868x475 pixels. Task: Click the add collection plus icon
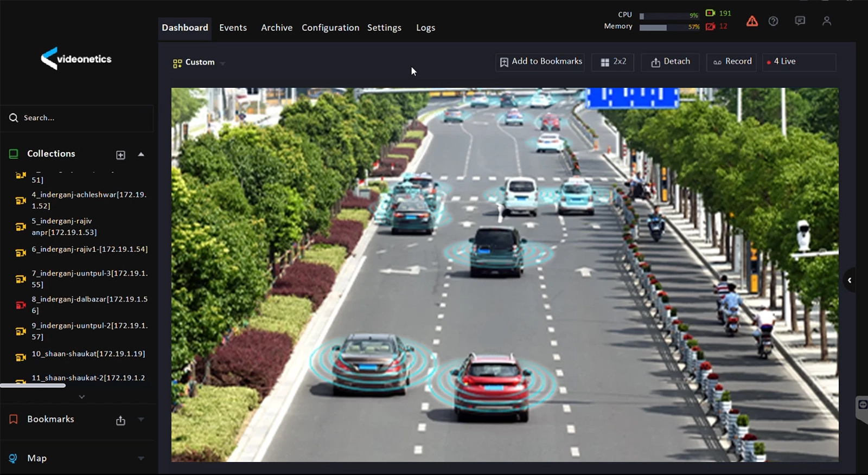120,155
